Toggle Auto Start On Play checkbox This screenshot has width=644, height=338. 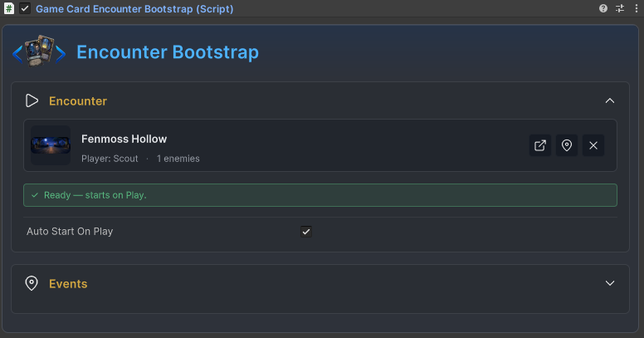click(x=306, y=232)
